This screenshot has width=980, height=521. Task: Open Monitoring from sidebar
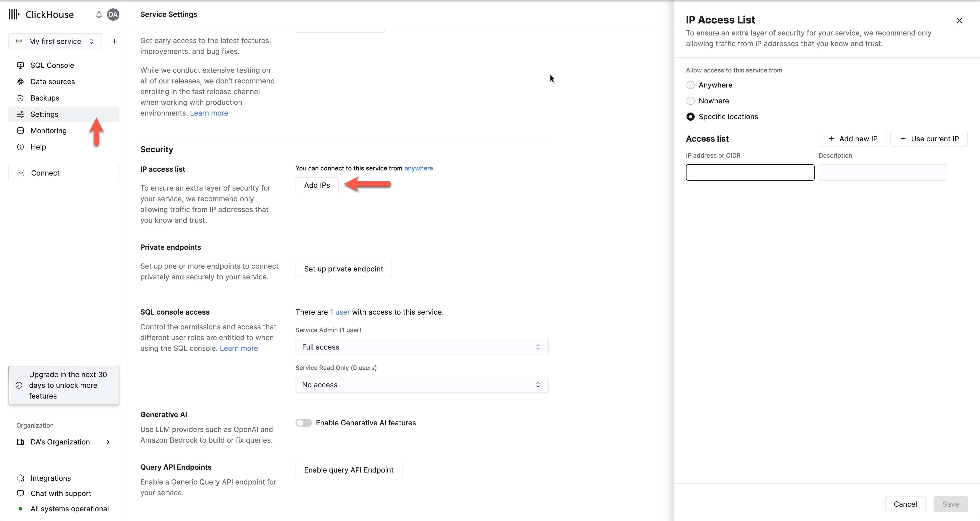48,130
